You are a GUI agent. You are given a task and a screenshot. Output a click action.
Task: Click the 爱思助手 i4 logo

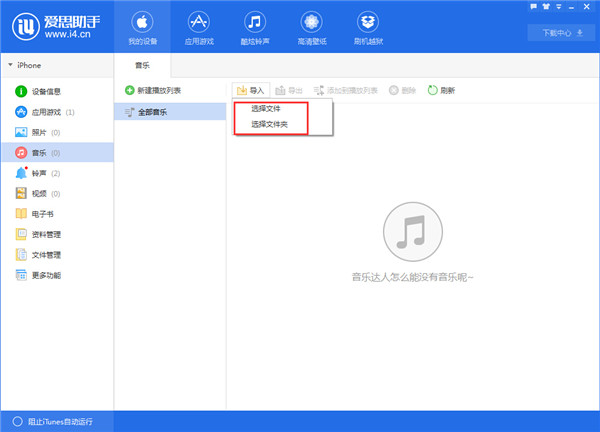coord(56,26)
